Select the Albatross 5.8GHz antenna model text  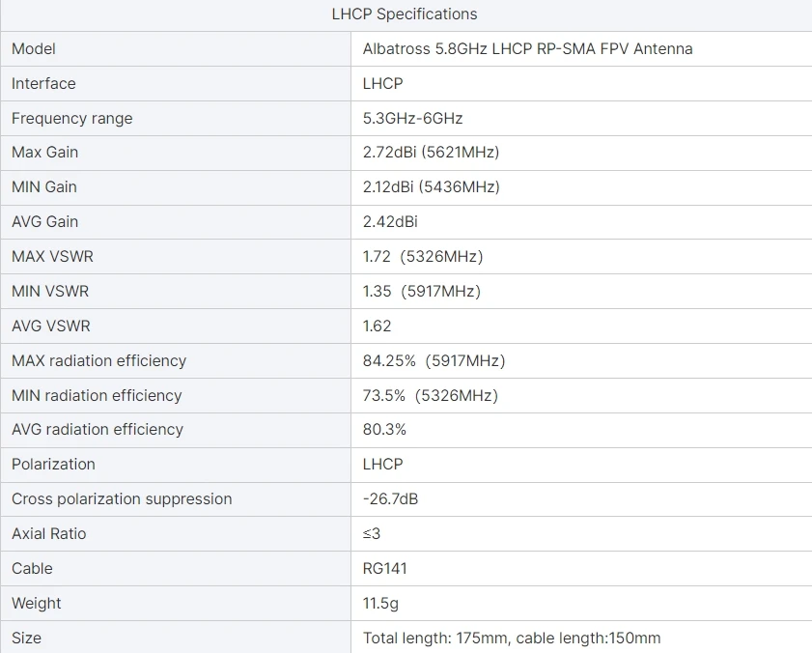[x=527, y=48]
